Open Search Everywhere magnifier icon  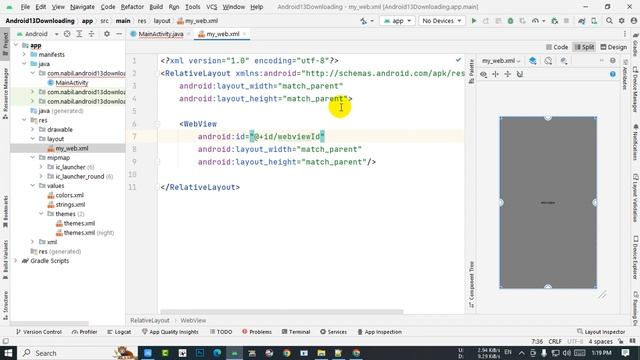point(609,21)
